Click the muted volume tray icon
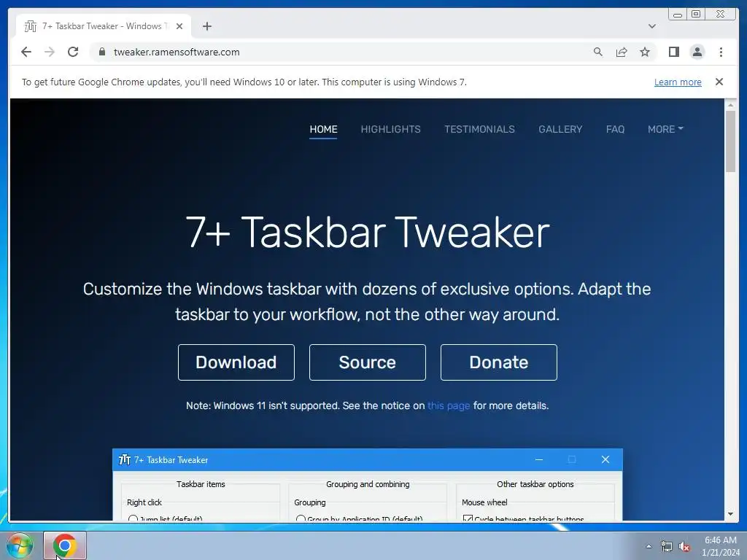The width and height of the screenshot is (747, 560). pos(684,546)
